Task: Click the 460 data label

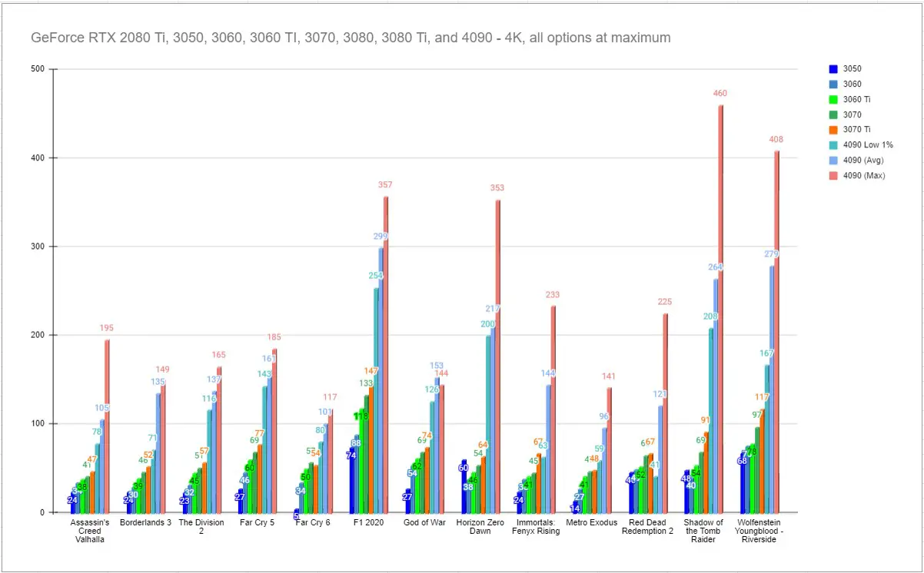Action: (720, 94)
